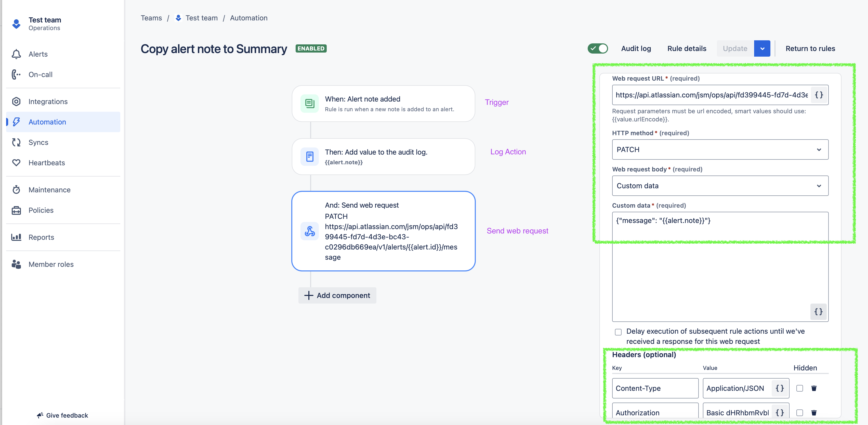Click the Web request URL field
The width and height of the screenshot is (868, 425).
[711, 95]
